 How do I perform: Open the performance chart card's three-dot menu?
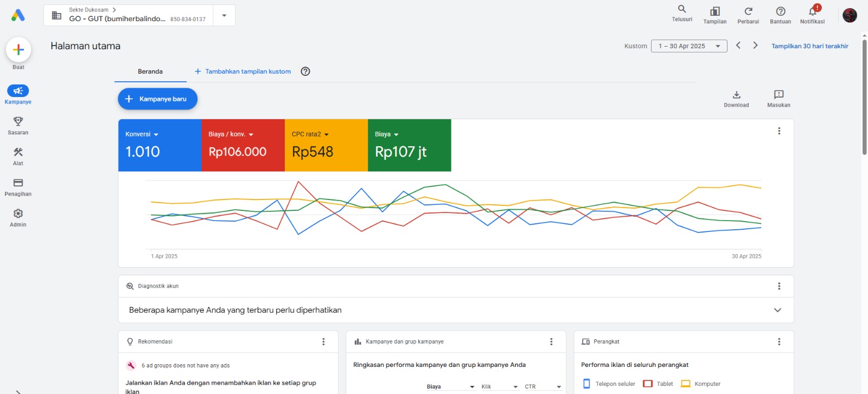coord(779,131)
